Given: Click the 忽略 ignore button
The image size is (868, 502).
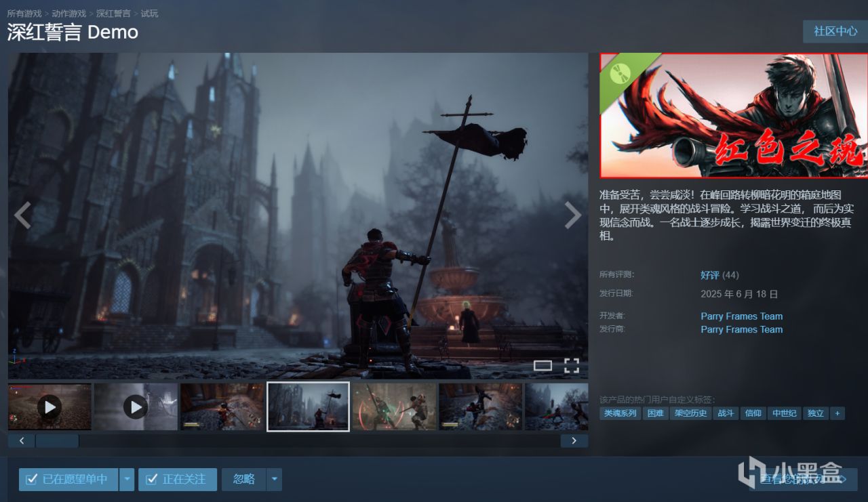Looking at the screenshot, I should (x=244, y=479).
